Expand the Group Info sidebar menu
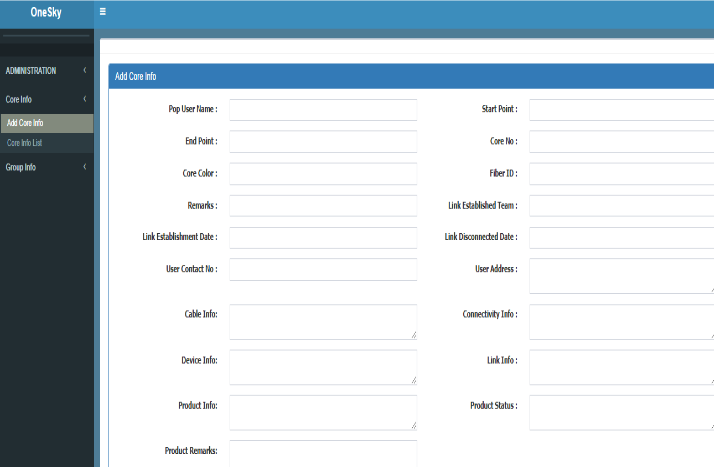This screenshot has width=714, height=469. pos(46,167)
